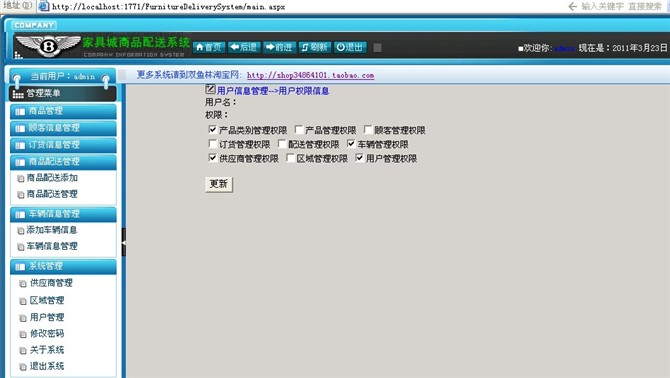Screen dimensions: 670x378
Task: Click the 管理菜单 header icon
Action: [18, 94]
